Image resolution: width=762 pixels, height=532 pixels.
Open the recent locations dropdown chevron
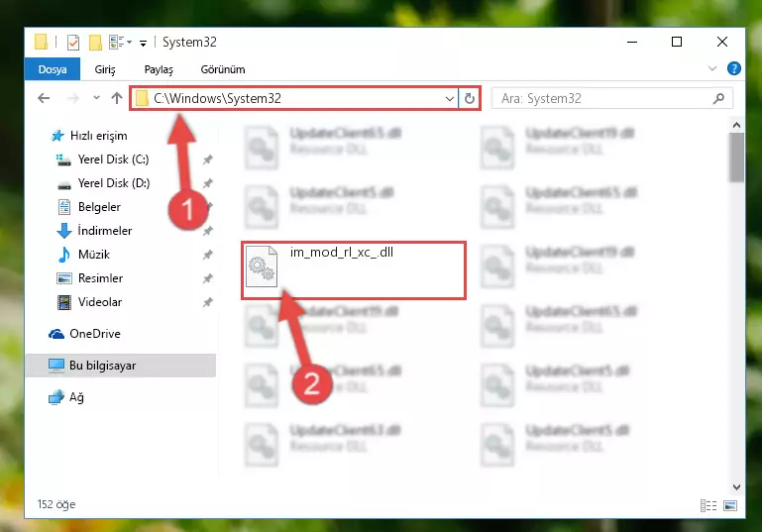tap(97, 98)
